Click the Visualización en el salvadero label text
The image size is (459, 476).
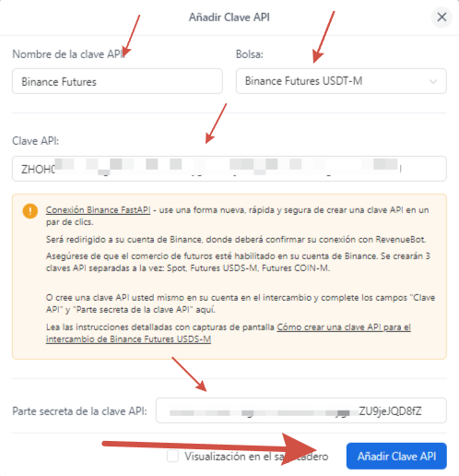pyautogui.click(x=256, y=457)
